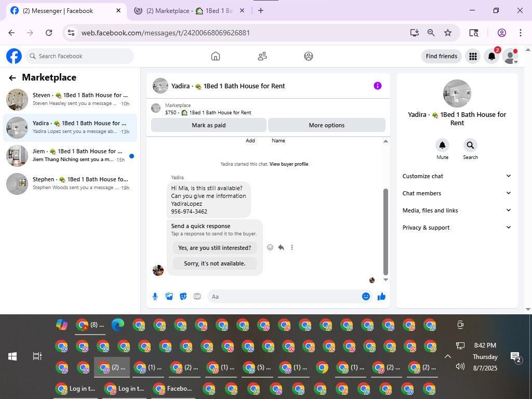Search within the Yadira conversation

pyautogui.click(x=470, y=145)
